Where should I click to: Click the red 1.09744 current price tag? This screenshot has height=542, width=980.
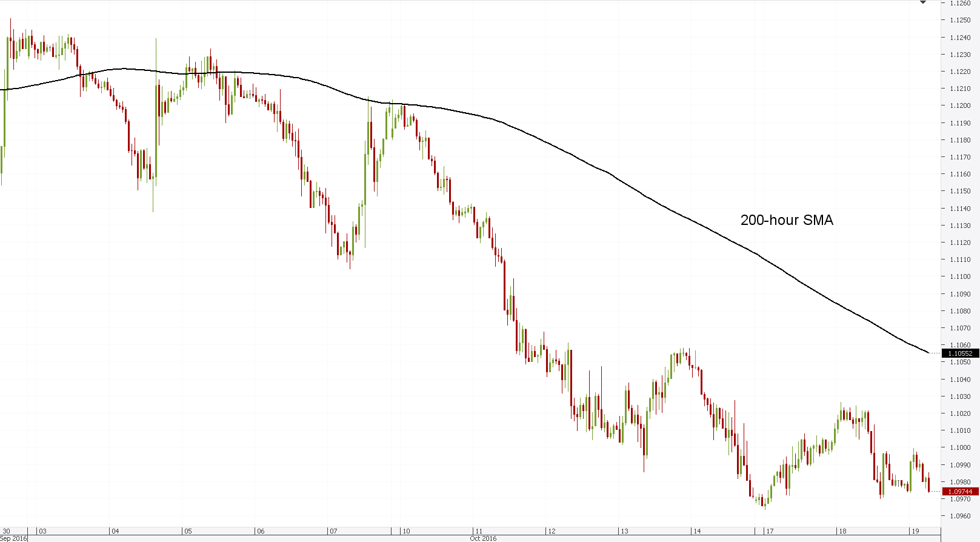click(x=960, y=492)
